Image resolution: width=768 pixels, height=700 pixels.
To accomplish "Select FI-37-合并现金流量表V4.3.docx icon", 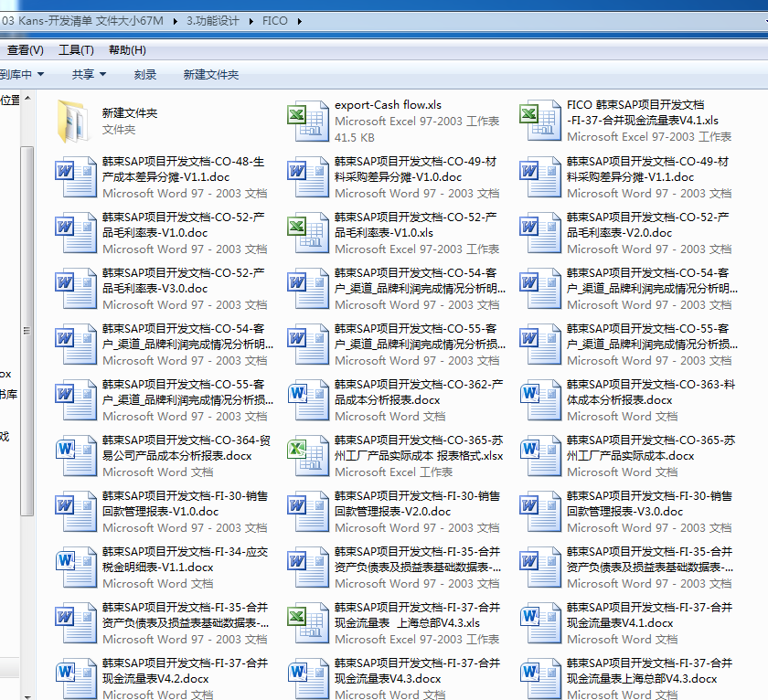I will click(x=307, y=679).
